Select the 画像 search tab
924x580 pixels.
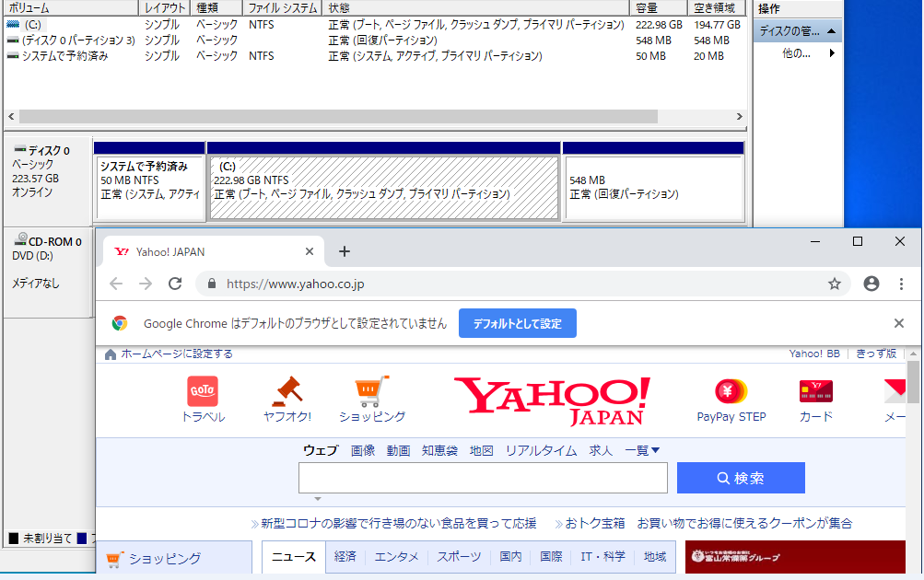coord(363,450)
